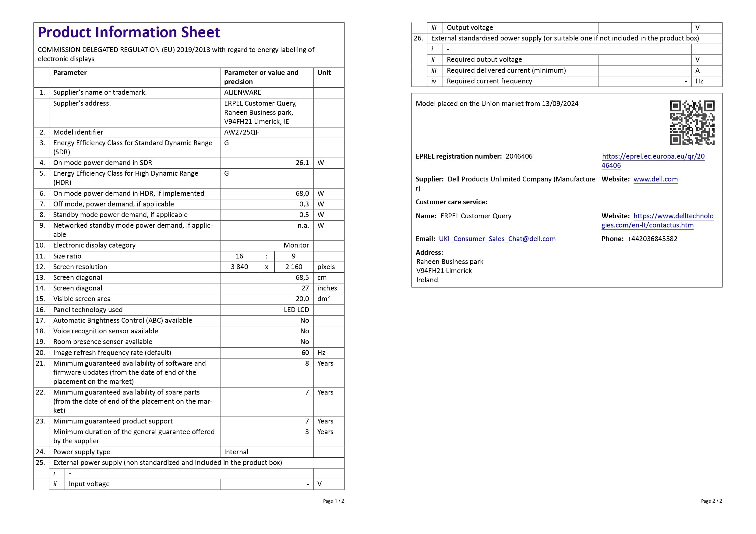
Task: Click the Page 2 / 2 footer
Action: point(712,501)
